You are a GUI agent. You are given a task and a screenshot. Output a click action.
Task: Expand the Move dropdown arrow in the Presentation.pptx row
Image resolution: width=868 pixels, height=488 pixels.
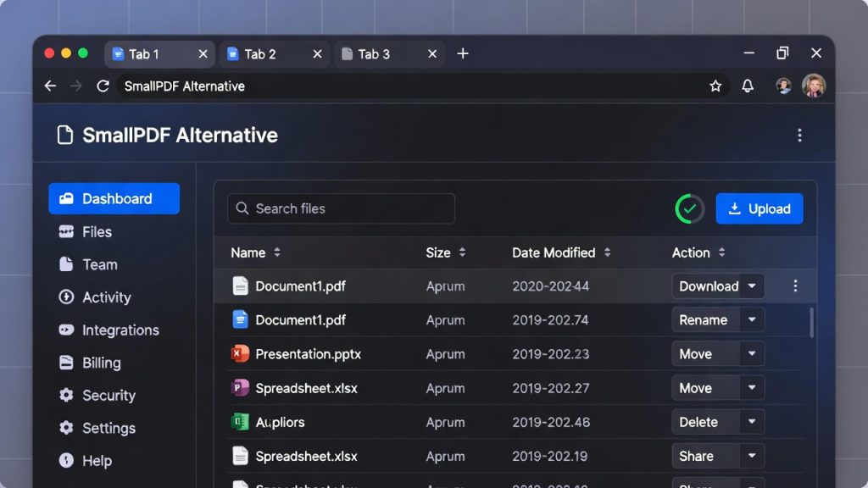pos(752,353)
